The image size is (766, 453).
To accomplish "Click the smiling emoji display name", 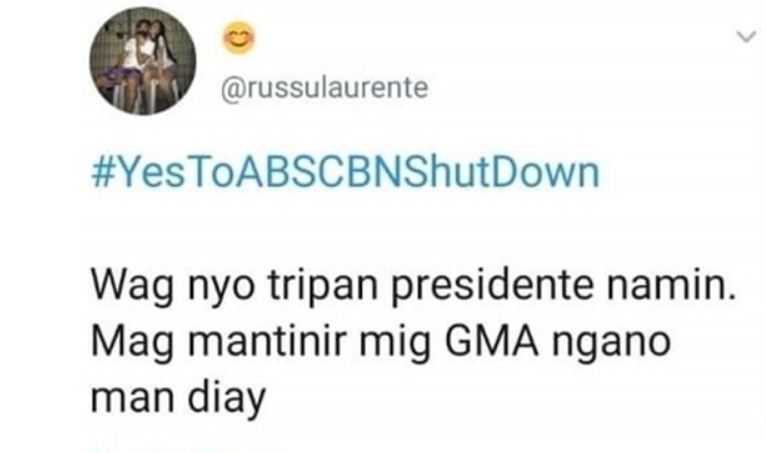I will 239,38.
